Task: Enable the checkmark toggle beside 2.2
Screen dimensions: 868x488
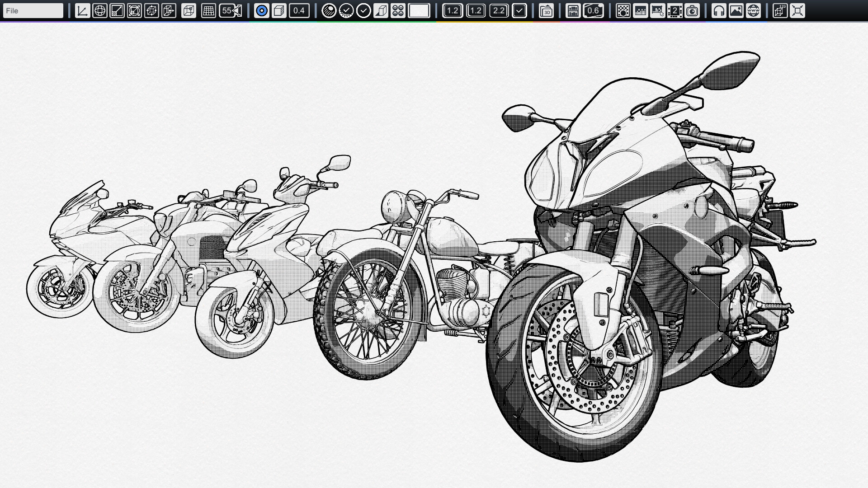Action: click(520, 11)
